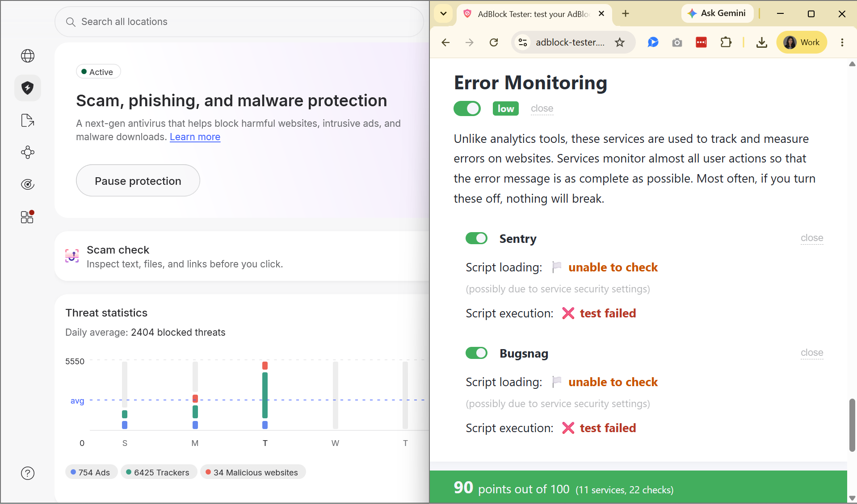The height and width of the screenshot is (504, 857).
Task: Click close link next to Error Monitoring
Action: coord(542,108)
